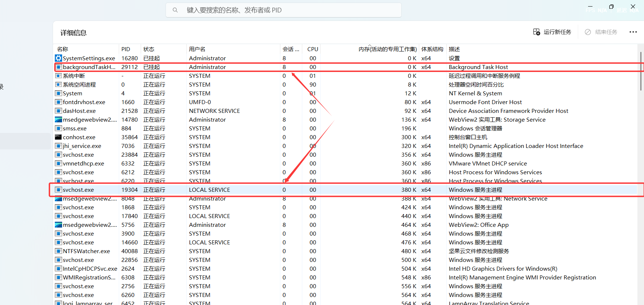
Task: Select the NTFSWatcher.exe process name
Action: tap(86, 251)
